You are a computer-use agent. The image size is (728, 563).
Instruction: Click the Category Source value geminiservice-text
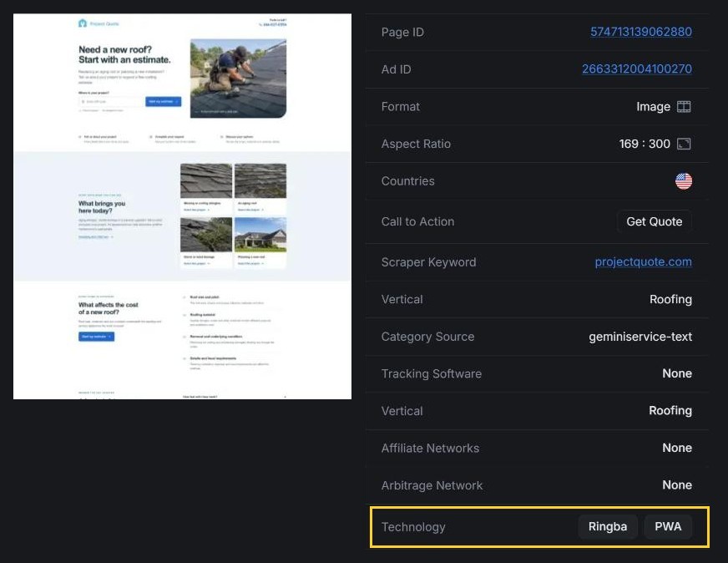640,337
